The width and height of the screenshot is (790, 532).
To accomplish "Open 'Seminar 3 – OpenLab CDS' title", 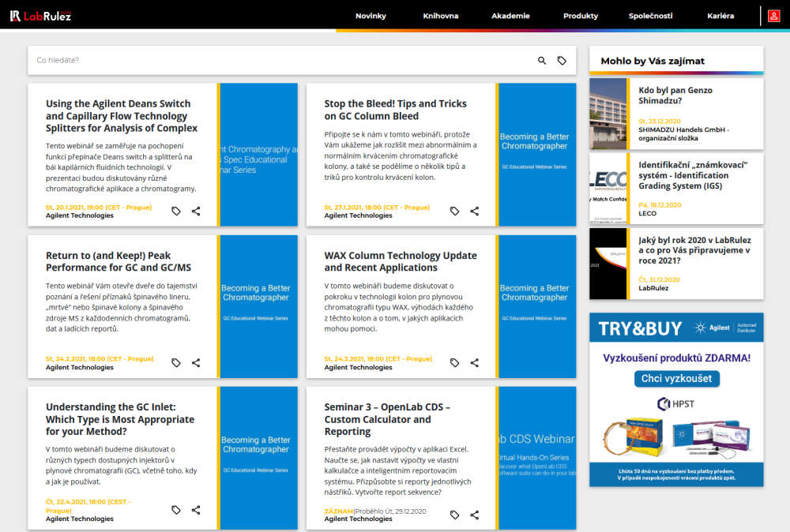I will click(x=387, y=419).
